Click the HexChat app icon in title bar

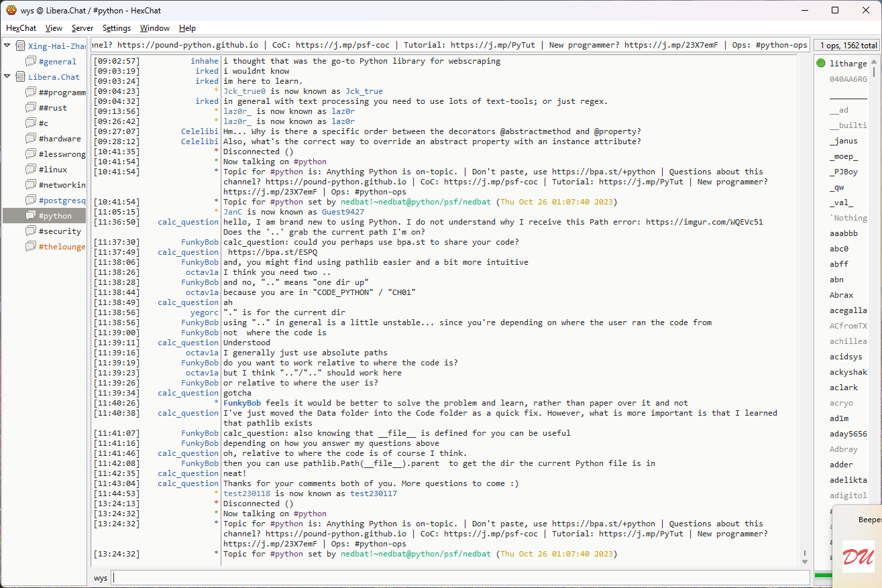tap(11, 10)
